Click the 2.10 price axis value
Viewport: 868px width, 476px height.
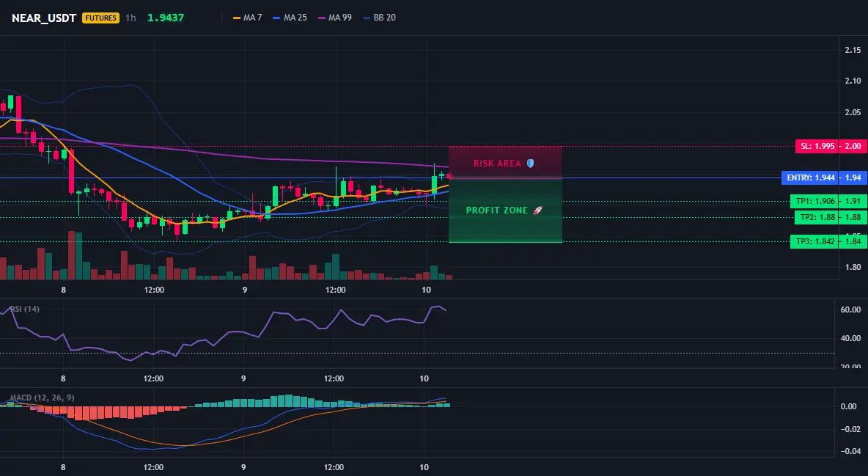[853, 81]
